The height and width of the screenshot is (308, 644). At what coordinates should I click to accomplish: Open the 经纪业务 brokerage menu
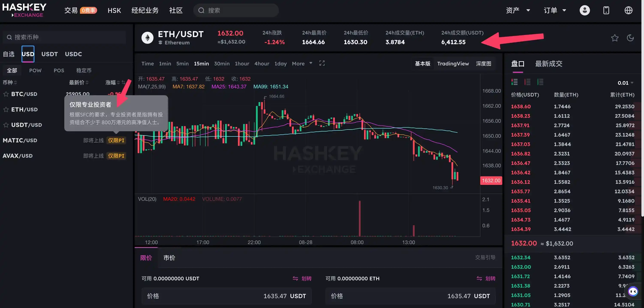(145, 10)
